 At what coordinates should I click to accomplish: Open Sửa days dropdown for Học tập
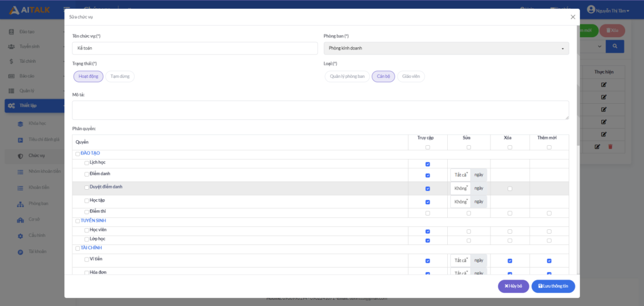tap(460, 202)
